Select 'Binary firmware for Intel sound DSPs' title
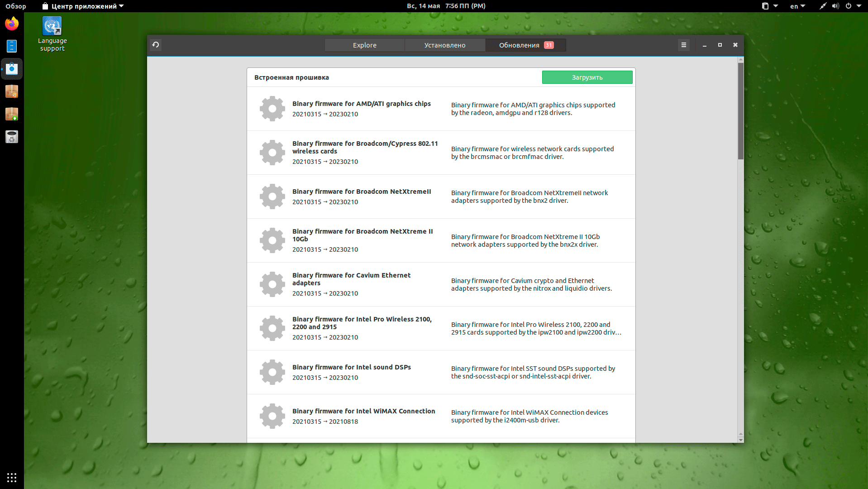The image size is (868, 489). coord(352,367)
